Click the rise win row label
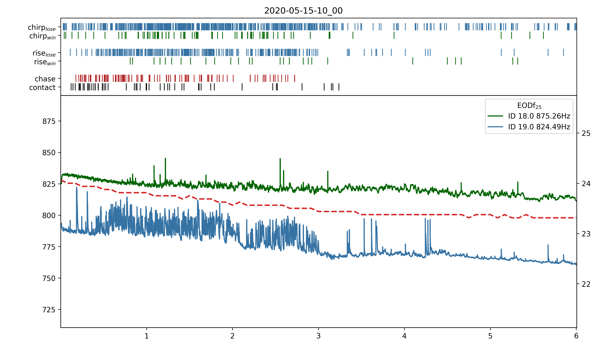 pos(45,62)
